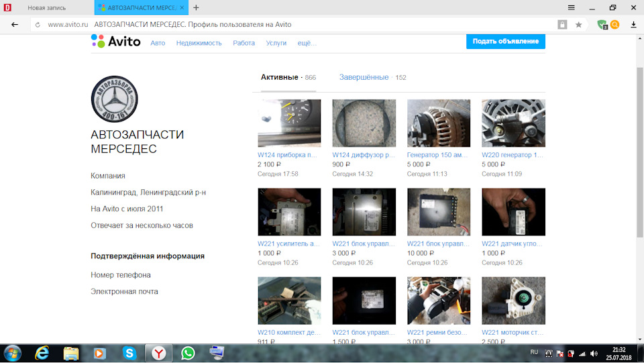Viewport: 644px width, 363px height.
Task: Open the Услуги category
Action: pos(276,43)
